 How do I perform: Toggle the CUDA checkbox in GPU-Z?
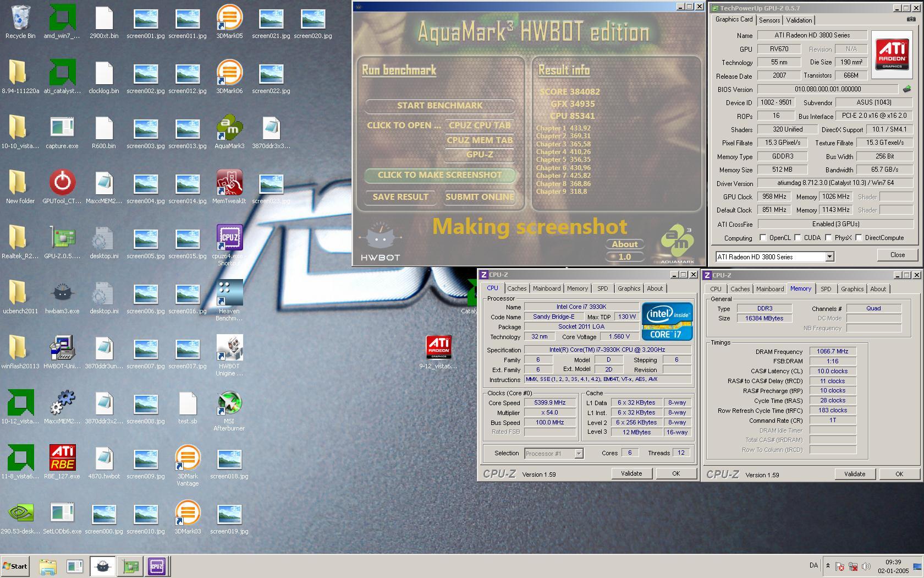[798, 238]
